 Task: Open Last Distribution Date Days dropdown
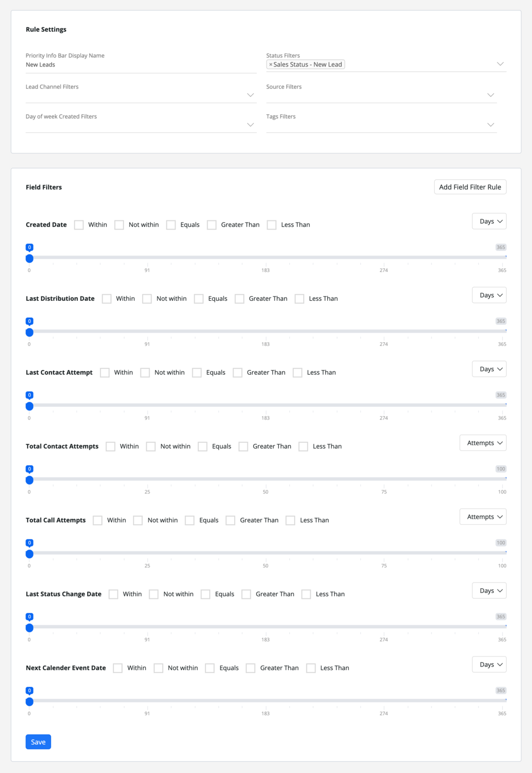coord(489,295)
